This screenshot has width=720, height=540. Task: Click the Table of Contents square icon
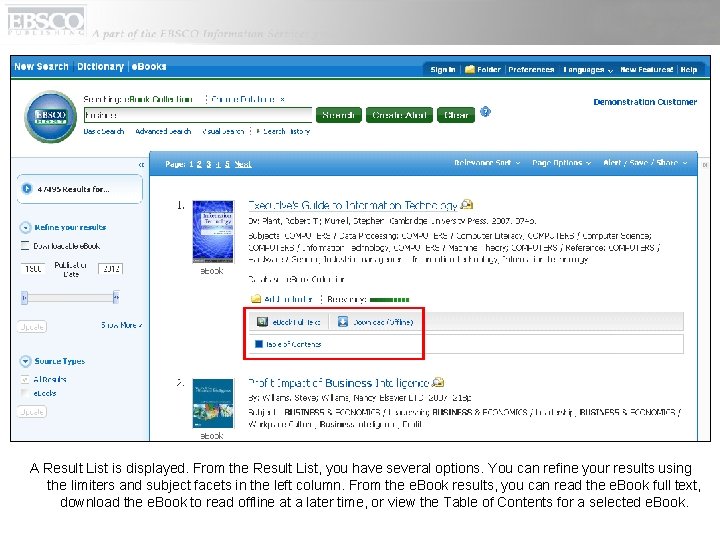tap(259, 343)
